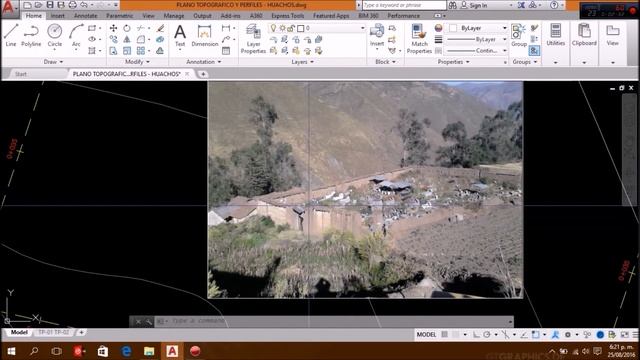Click the Move tool in Modify
The height and width of the screenshot is (360, 640).
[113, 28]
